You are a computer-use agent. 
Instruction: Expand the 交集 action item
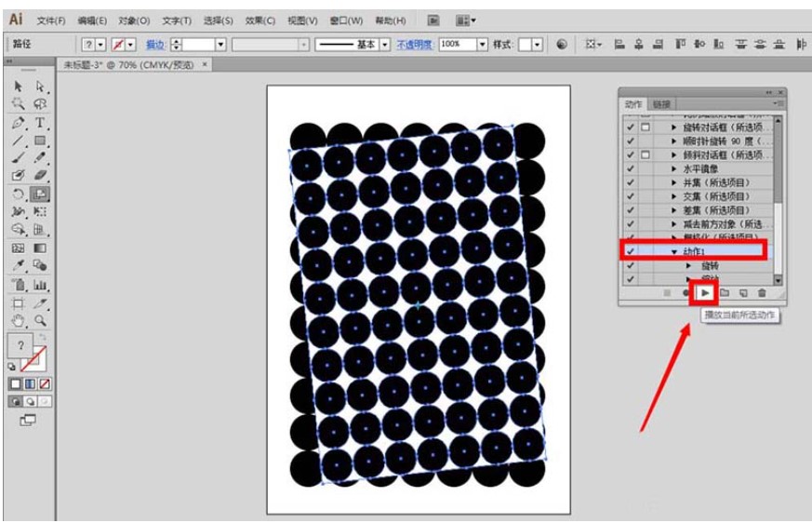point(673,196)
